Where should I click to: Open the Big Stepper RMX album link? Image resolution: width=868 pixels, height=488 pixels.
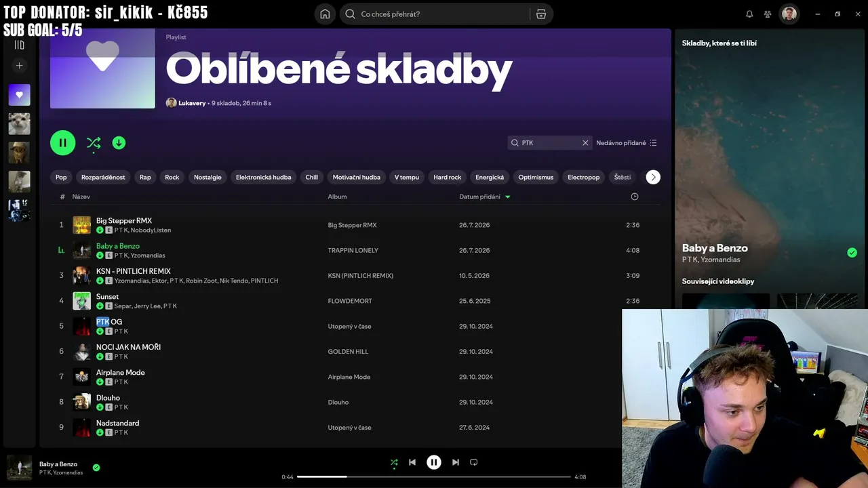[x=352, y=225]
